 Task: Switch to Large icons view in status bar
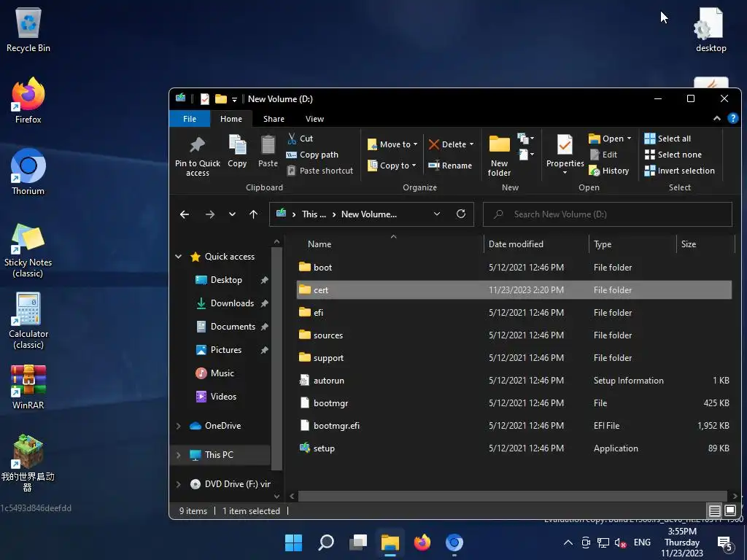point(729,511)
